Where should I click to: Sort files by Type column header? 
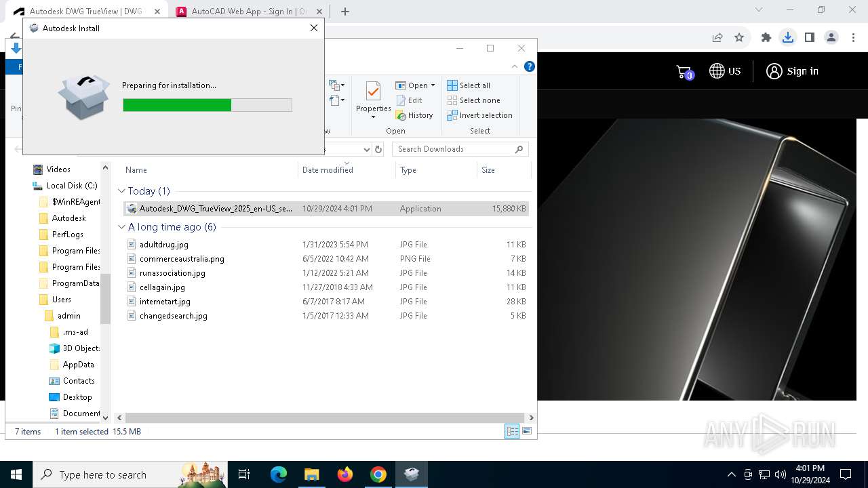tap(408, 170)
